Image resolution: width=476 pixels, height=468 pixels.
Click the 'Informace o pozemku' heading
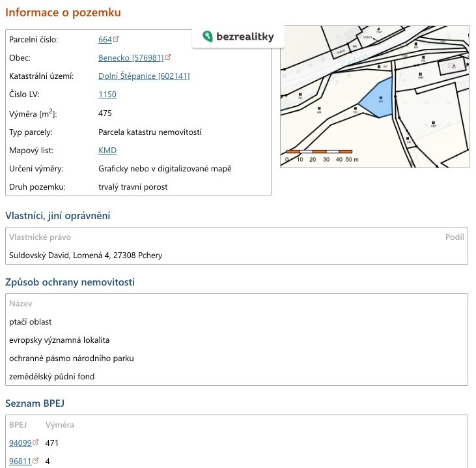[63, 12]
